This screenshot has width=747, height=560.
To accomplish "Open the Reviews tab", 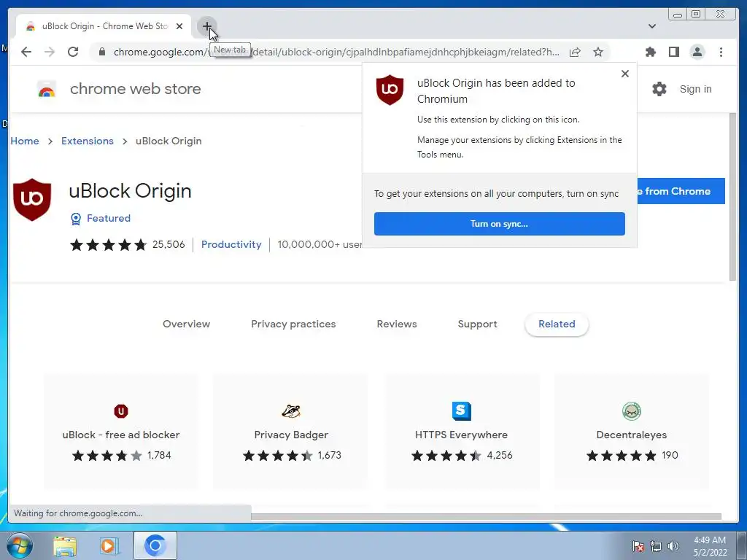I will (397, 324).
